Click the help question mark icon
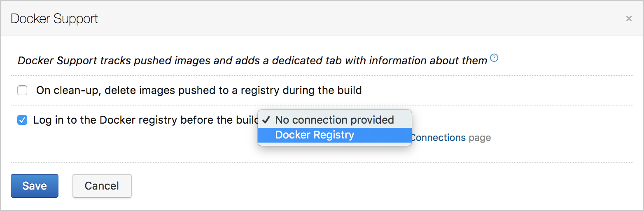The width and height of the screenshot is (644, 211). pyautogui.click(x=495, y=58)
